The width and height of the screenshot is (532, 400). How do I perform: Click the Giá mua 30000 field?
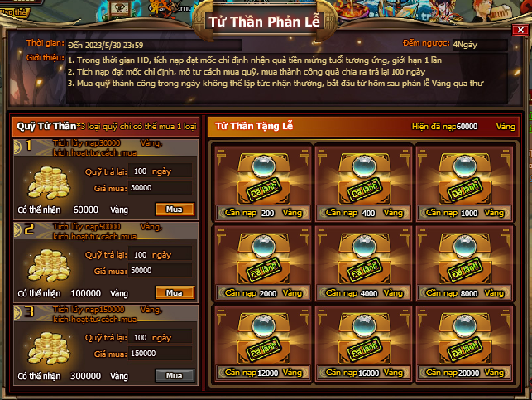point(161,188)
